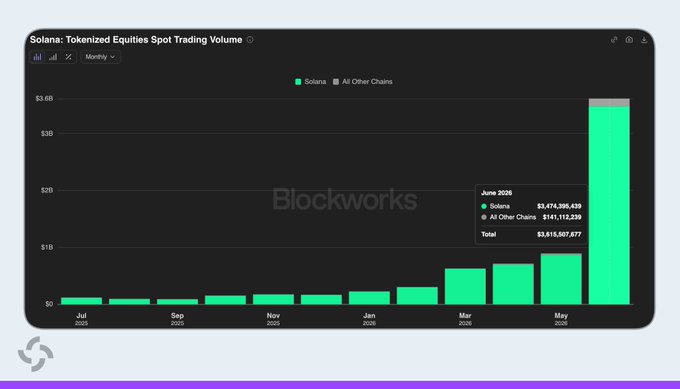Select the May 2026 bar
Screen dimensions: 680x389
[x=561, y=279]
